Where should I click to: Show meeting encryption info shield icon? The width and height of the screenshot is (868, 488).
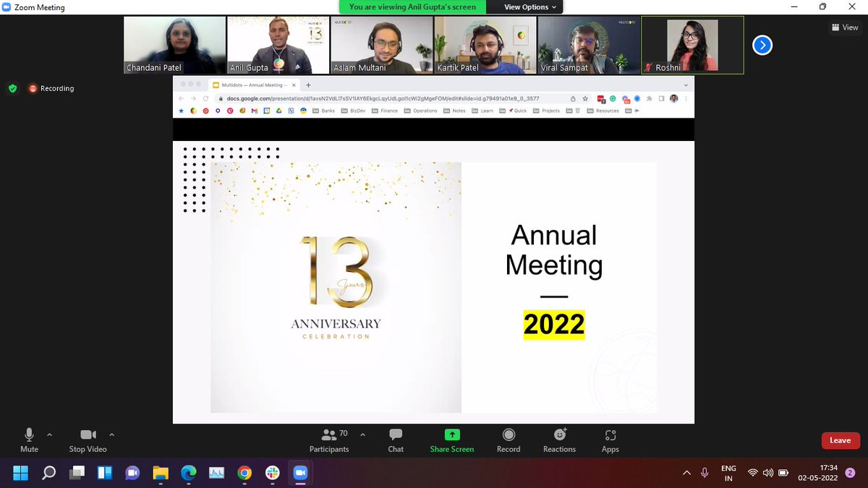coord(12,88)
